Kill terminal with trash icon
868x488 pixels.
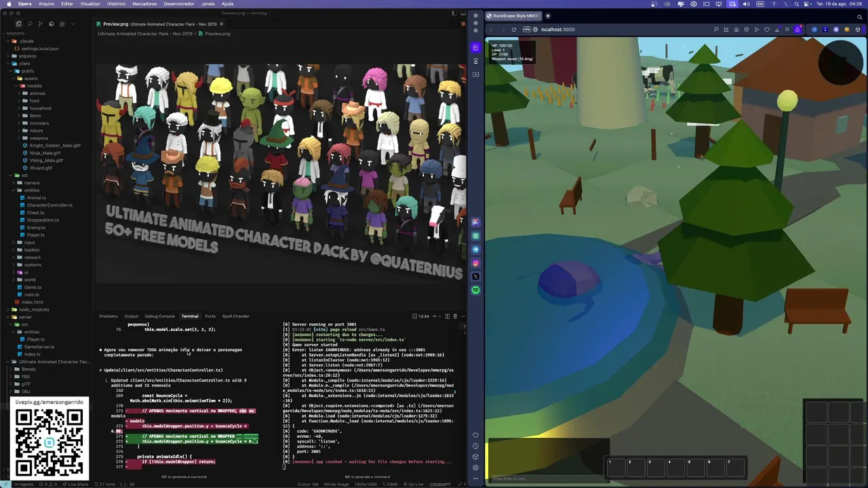pos(455,317)
